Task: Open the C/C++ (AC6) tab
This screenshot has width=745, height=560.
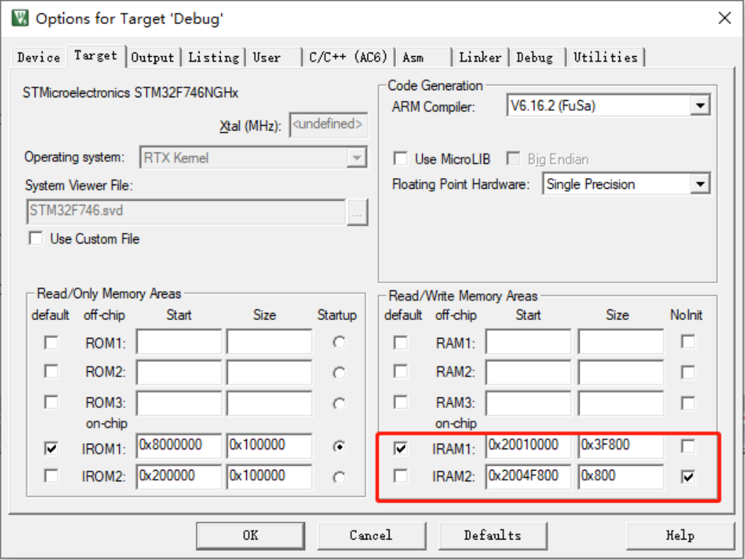Action: [x=348, y=57]
